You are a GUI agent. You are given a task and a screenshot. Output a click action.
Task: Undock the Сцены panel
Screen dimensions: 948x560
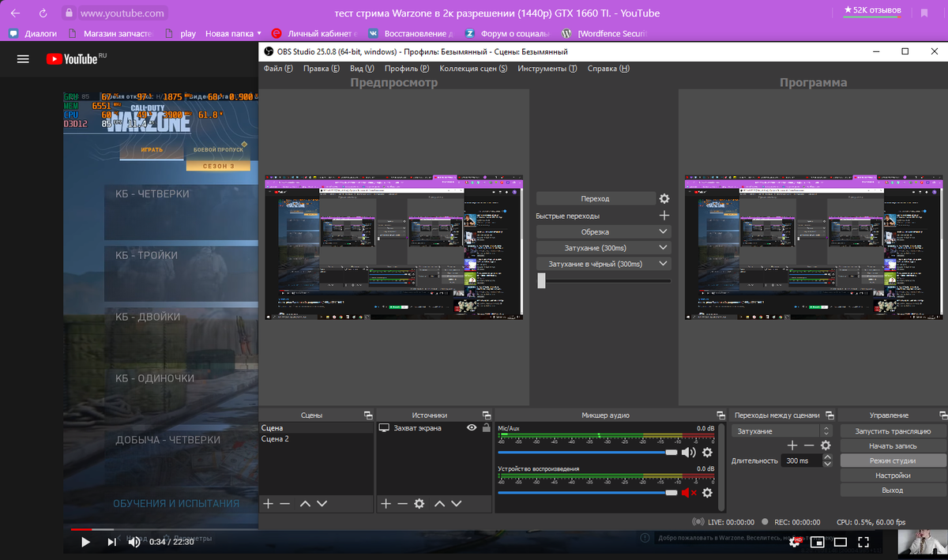pos(367,415)
